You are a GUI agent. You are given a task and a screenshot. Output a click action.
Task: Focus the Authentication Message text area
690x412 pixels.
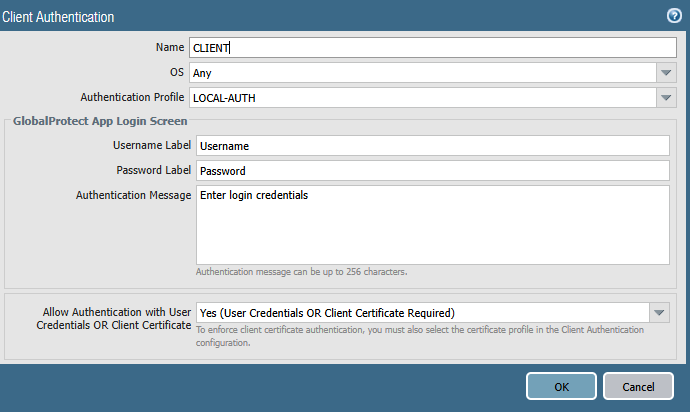tap(433, 225)
